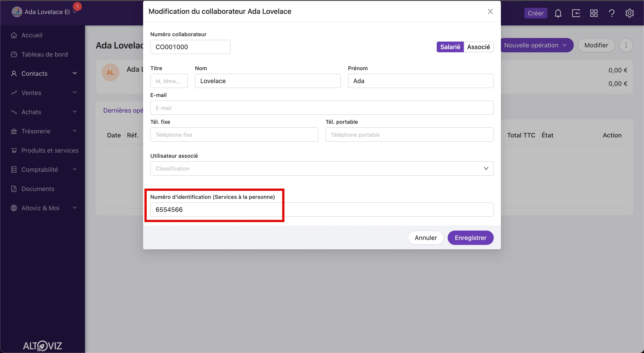The image size is (644, 353).
Task: Open the settings gear icon
Action: [x=629, y=13]
